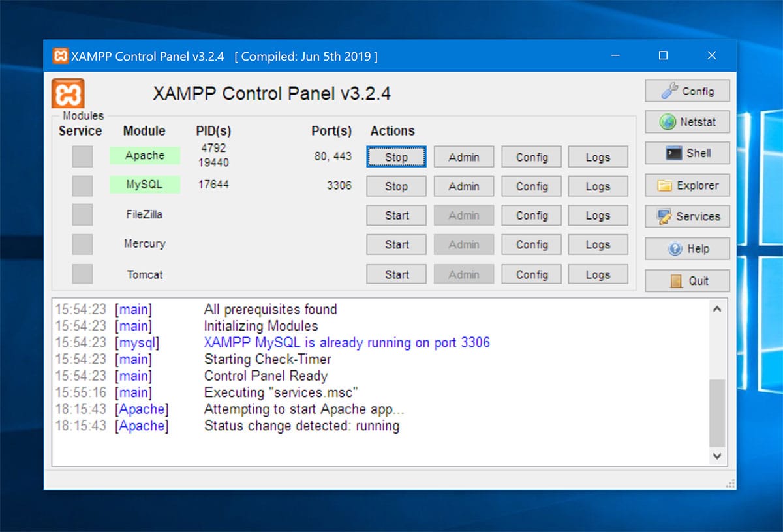Screen dimensions: 783x532
Task: Click the Tomcat module name
Action: pos(144,274)
